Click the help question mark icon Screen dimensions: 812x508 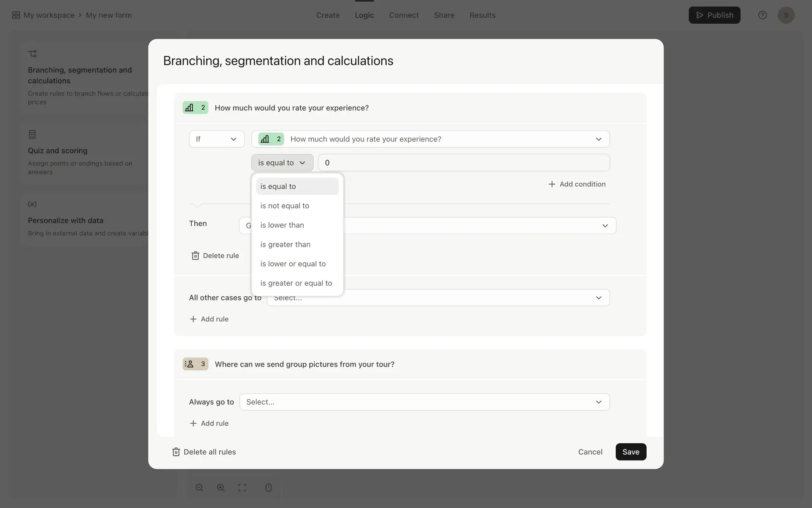click(x=762, y=15)
